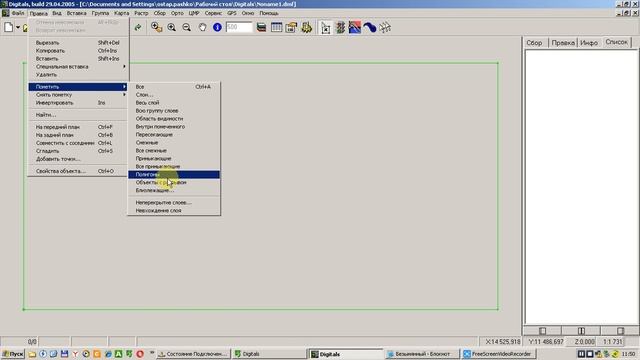Choose Удалить from the Правка menu
The height and width of the screenshot is (360, 640).
point(78,75)
